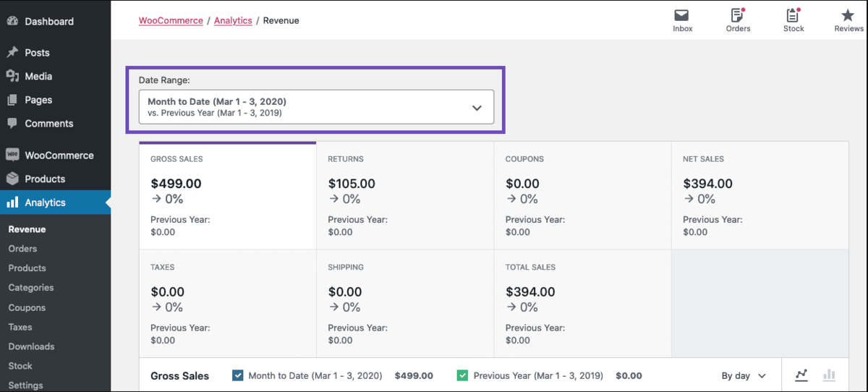The height and width of the screenshot is (392, 868).
Task: Select the Shipping summary card
Action: pyautogui.click(x=405, y=304)
